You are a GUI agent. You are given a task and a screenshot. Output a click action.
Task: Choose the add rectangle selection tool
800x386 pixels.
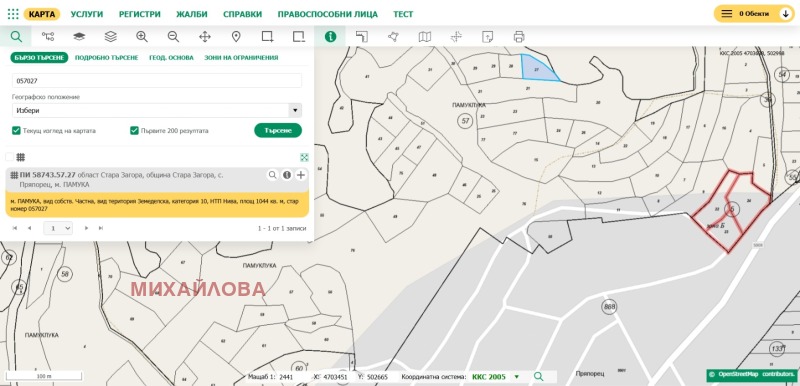[x=267, y=37]
